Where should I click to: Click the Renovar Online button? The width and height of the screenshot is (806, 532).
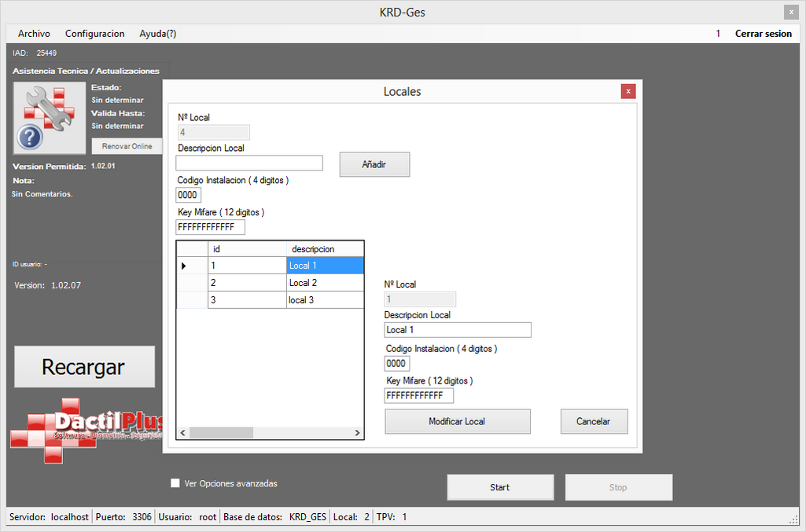(x=127, y=146)
